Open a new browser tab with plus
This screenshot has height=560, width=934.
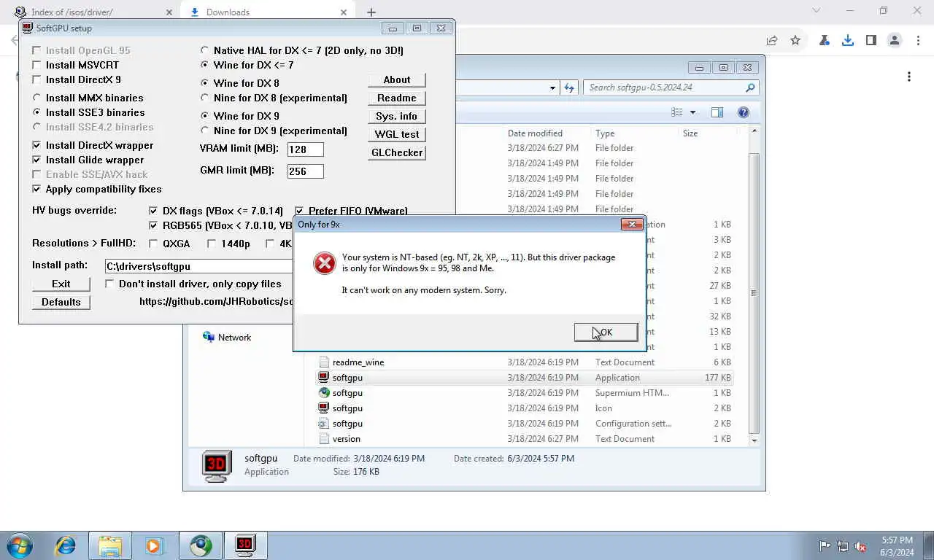click(x=371, y=12)
